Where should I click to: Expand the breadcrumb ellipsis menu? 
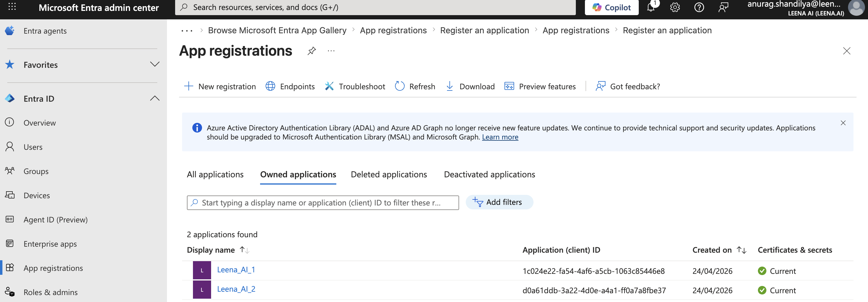pos(187,31)
